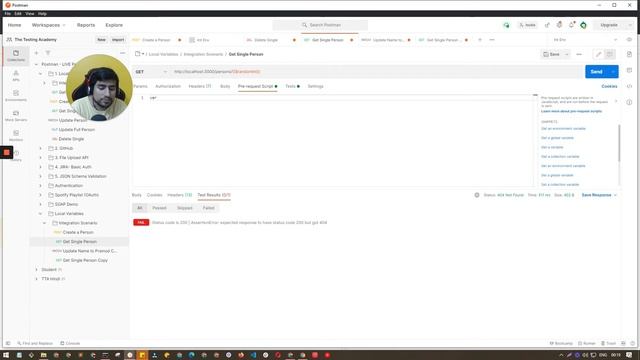Open the Send button dropdown arrow

(x=613, y=71)
